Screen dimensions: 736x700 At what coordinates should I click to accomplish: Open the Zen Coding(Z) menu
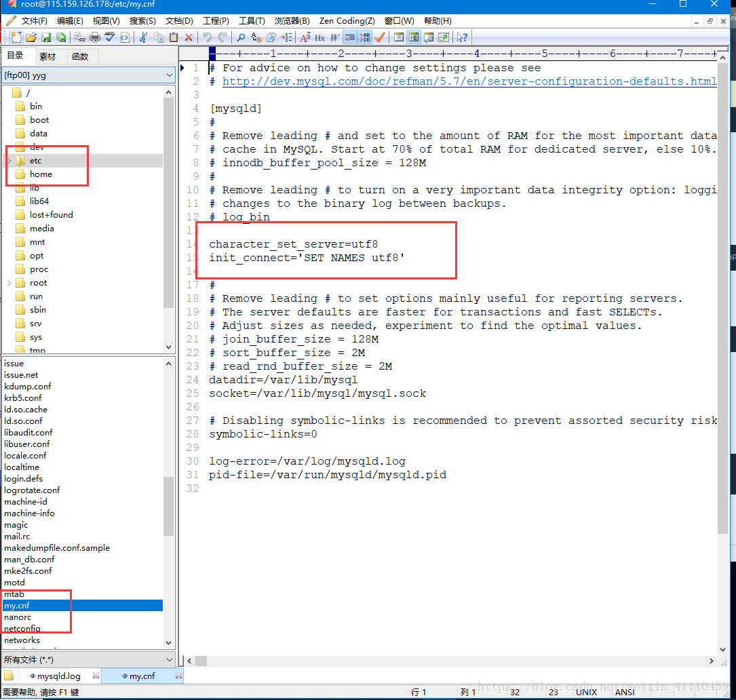(347, 21)
